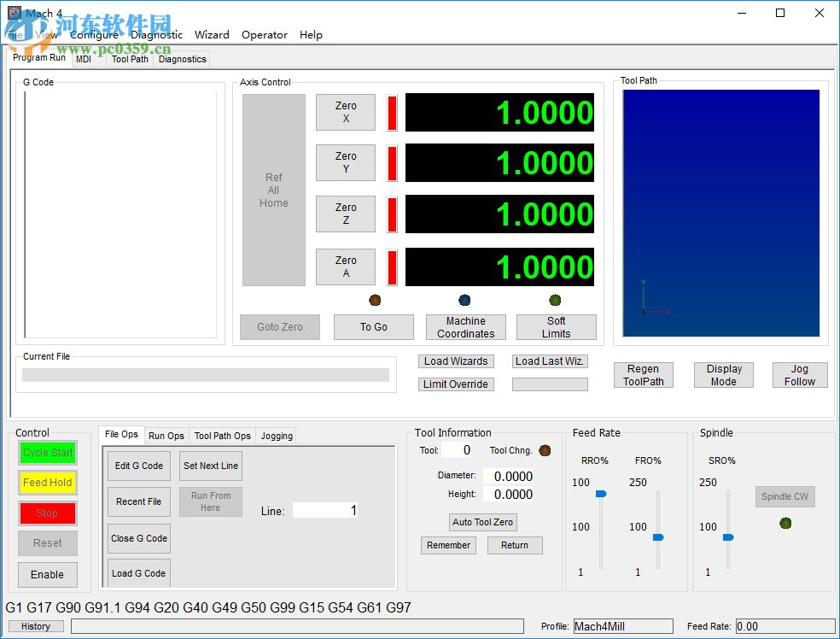Viewport: 840px width, 639px height.
Task: Click the Tool Chng. indicator LED
Action: [x=545, y=450]
